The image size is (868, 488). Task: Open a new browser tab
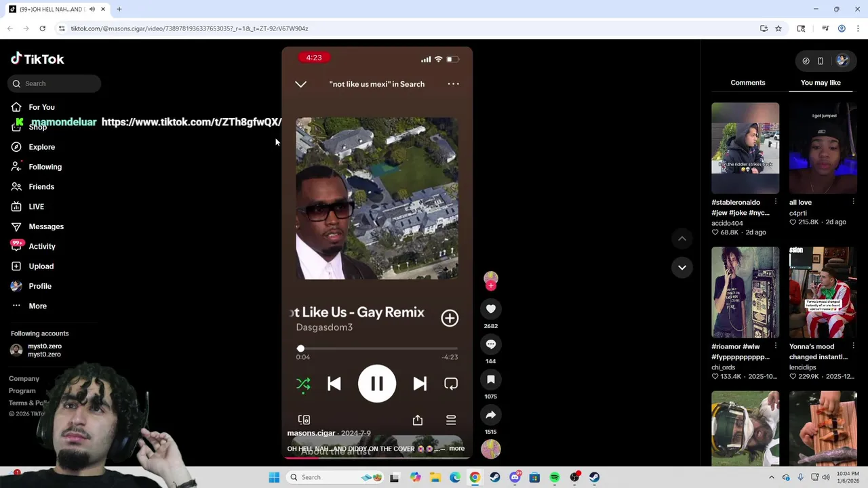[119, 9]
